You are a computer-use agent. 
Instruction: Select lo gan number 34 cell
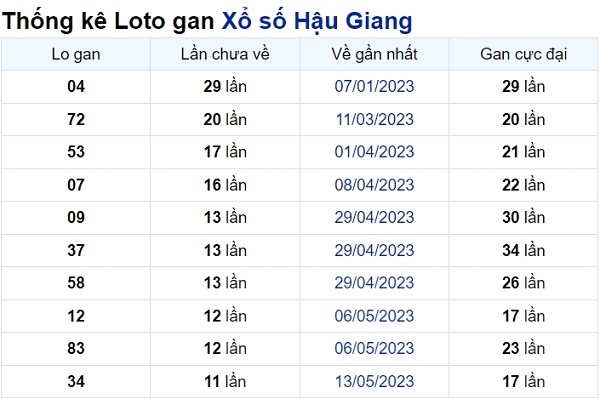pos(76,381)
